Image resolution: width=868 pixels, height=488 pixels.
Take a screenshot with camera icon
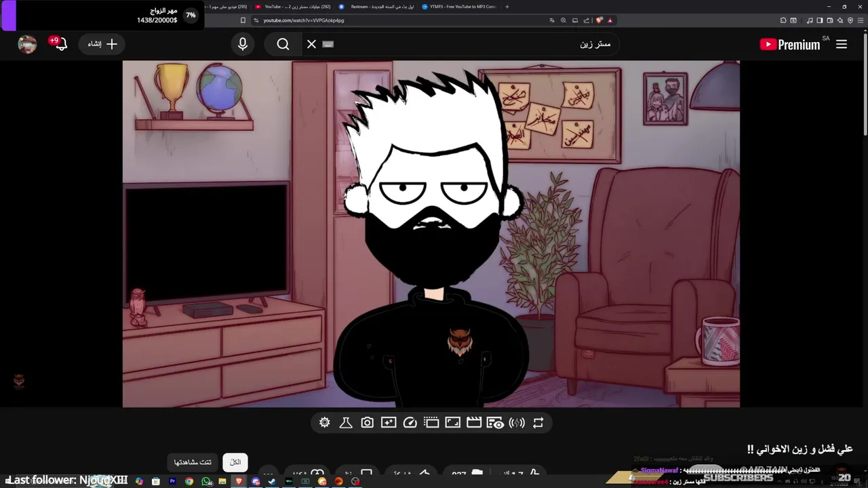click(x=367, y=423)
